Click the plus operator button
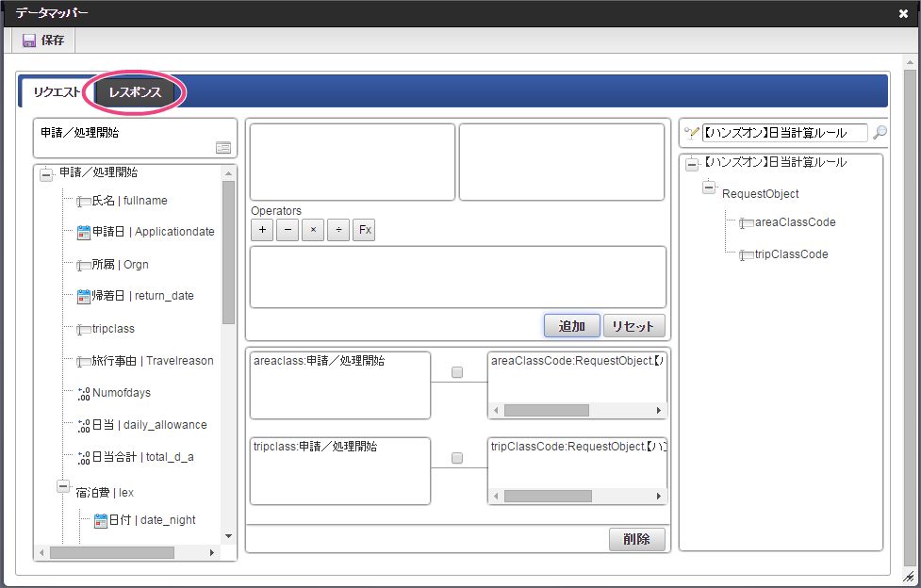 pos(262,230)
